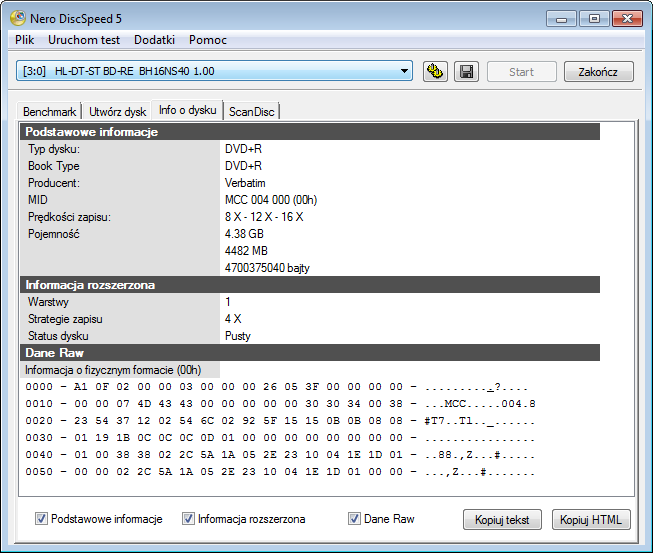The height and width of the screenshot is (553, 653).
Task: Click the raw data row starting 0000
Action: click(277, 387)
